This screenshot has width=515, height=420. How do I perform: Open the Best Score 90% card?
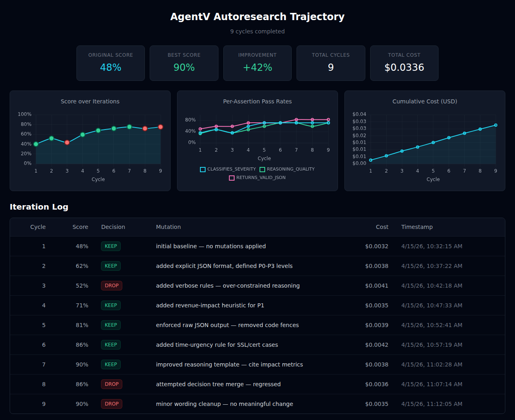184,63
